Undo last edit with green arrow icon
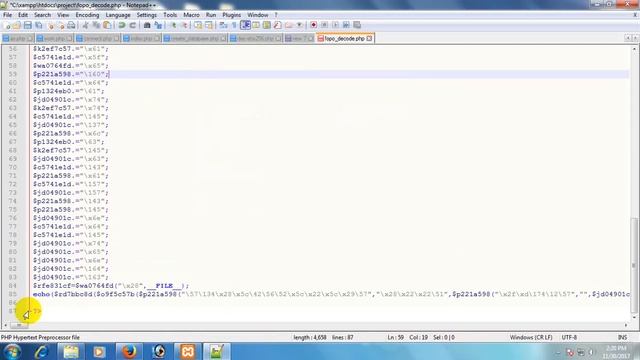This screenshot has height=360, width=640. point(122,25)
